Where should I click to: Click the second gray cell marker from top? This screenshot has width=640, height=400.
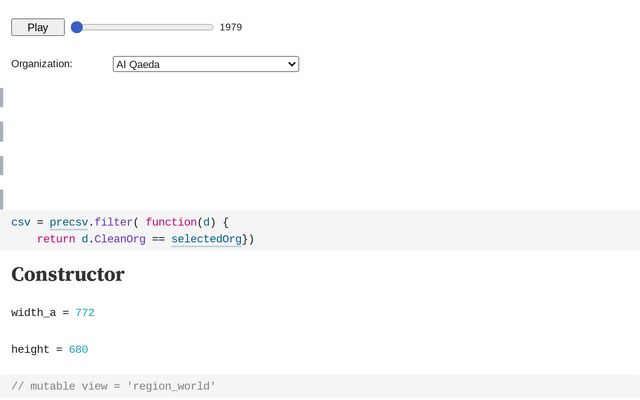click(2, 131)
